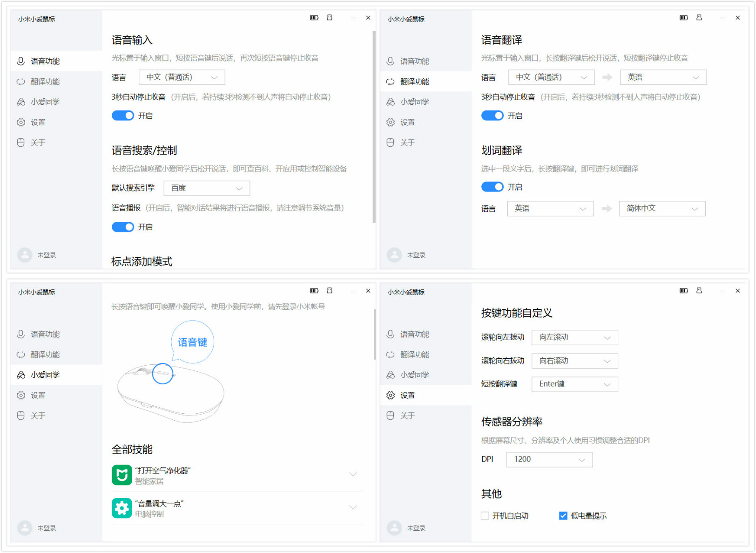Image resolution: width=756 pixels, height=553 pixels.
Task: Open 翻译功能 tab in bottom-left window
Action: coord(56,355)
